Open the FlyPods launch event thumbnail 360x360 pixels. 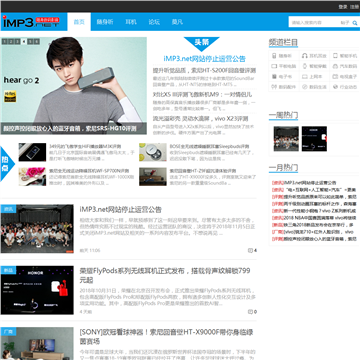(x=37, y=290)
